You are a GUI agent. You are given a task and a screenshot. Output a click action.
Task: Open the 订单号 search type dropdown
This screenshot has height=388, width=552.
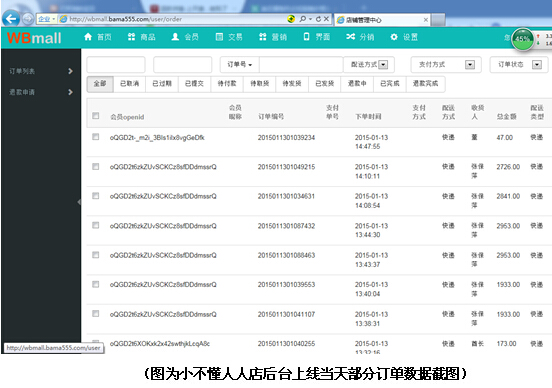click(239, 64)
